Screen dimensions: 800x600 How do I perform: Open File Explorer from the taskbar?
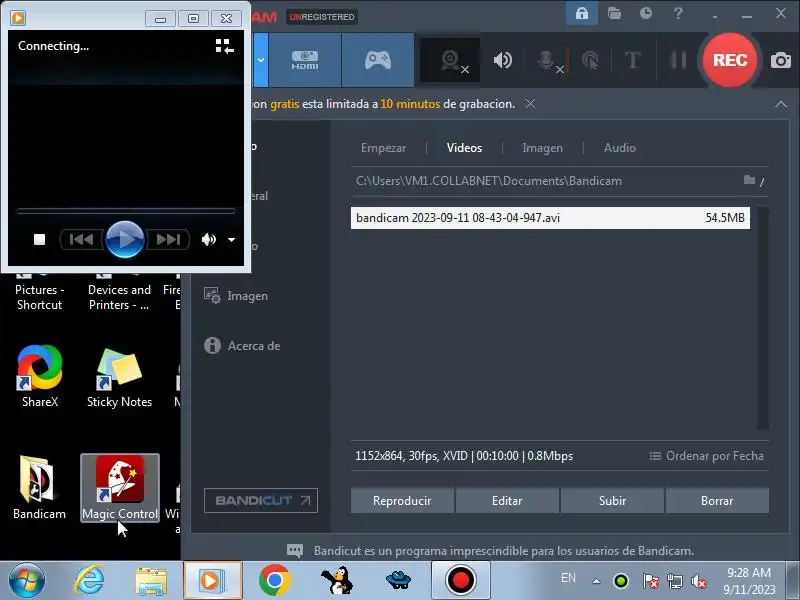click(151, 581)
